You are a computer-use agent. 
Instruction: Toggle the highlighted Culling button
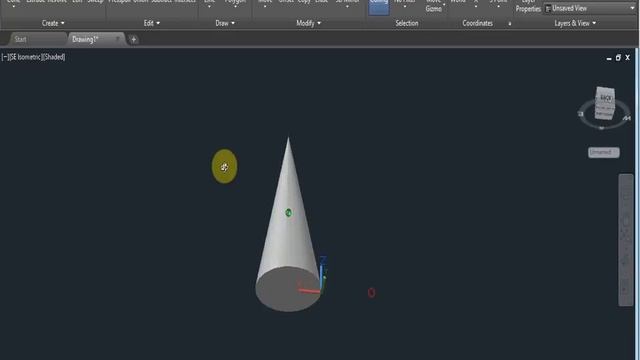pyautogui.click(x=379, y=6)
